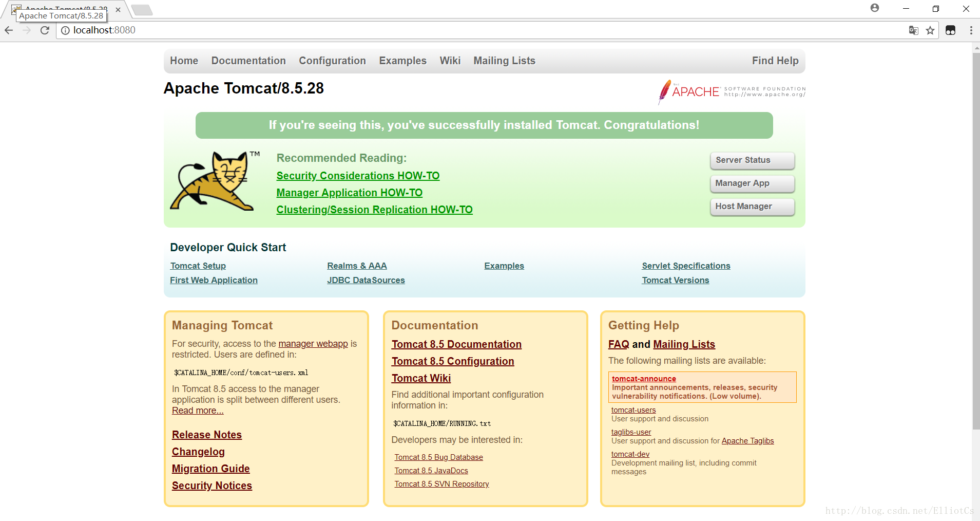Open the tomcat-announce mailing list link
980x521 pixels.
(x=644, y=379)
